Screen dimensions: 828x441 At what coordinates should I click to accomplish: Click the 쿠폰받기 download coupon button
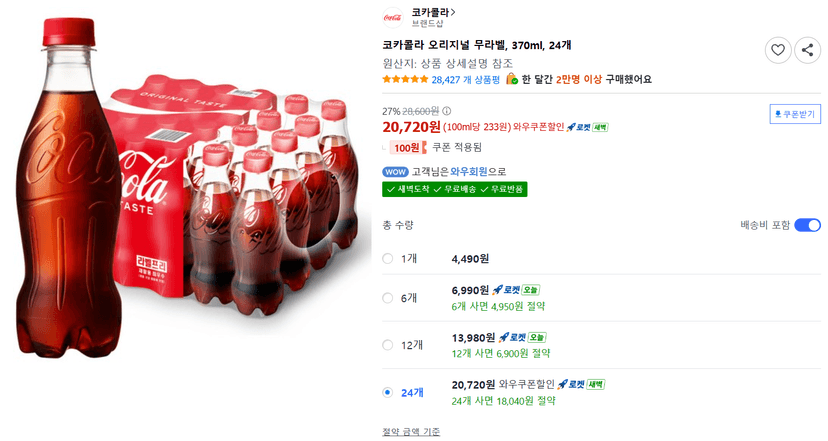[x=795, y=114]
